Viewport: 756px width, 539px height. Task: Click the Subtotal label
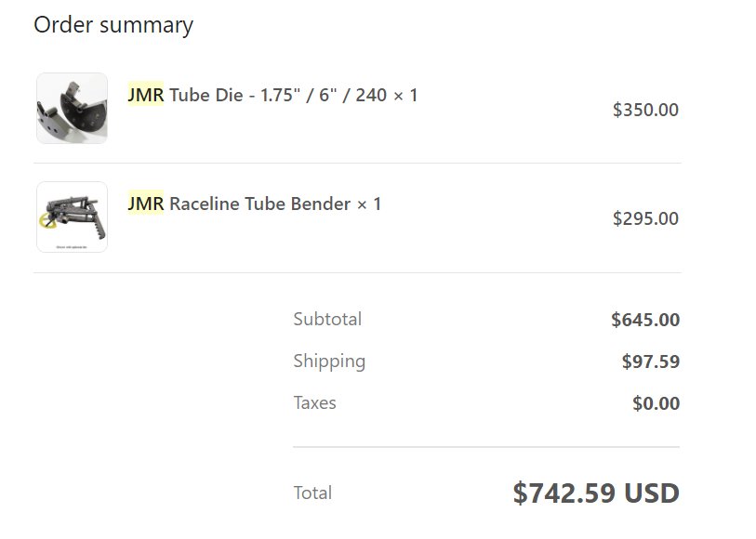tap(327, 319)
